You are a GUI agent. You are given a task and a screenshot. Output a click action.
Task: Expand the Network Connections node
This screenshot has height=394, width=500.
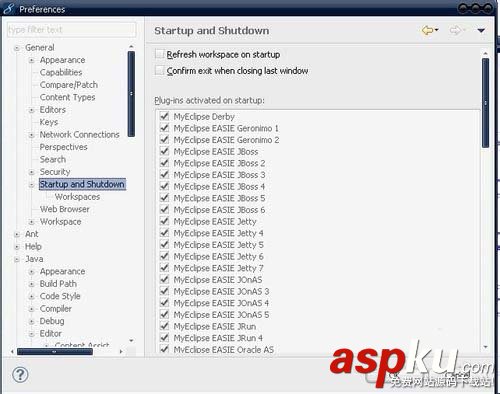tap(32, 135)
